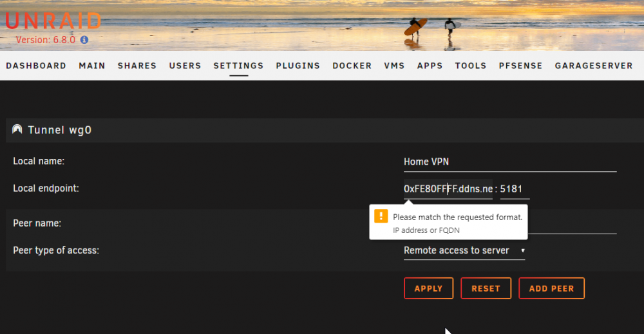Viewport: 644px width, 334px height.
Task: Open the Plugins tab
Action: (x=298, y=66)
